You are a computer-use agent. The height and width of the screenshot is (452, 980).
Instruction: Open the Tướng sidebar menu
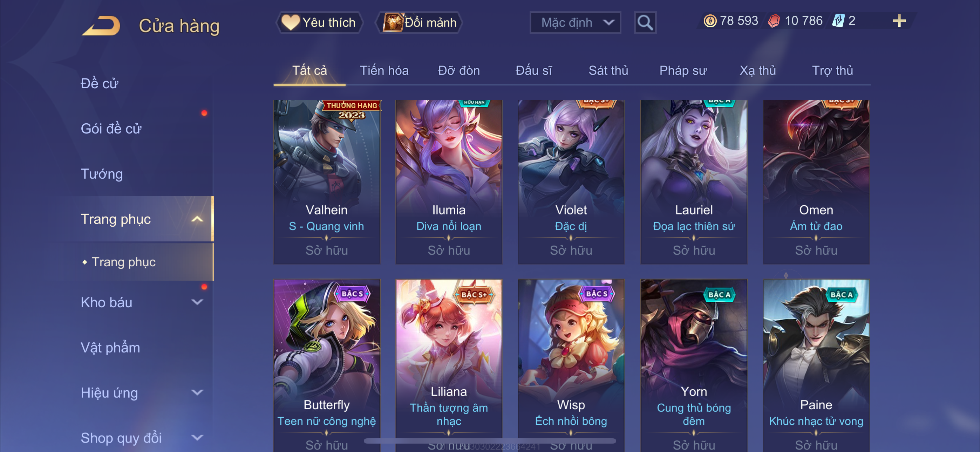(x=102, y=174)
